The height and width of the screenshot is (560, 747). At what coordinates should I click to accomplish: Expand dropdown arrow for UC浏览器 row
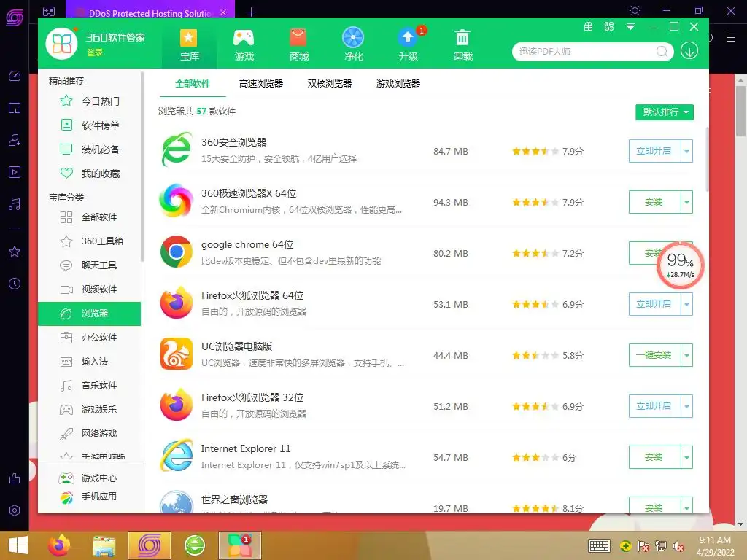(686, 355)
